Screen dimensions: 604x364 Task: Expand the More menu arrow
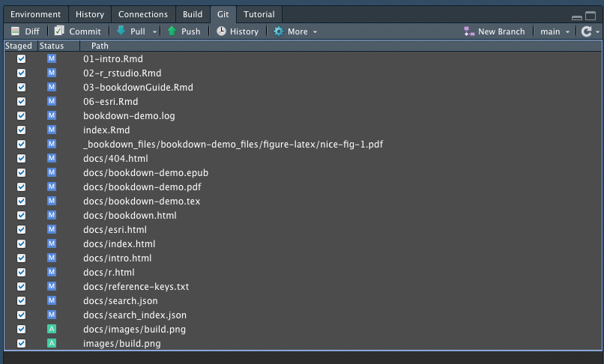pos(315,32)
